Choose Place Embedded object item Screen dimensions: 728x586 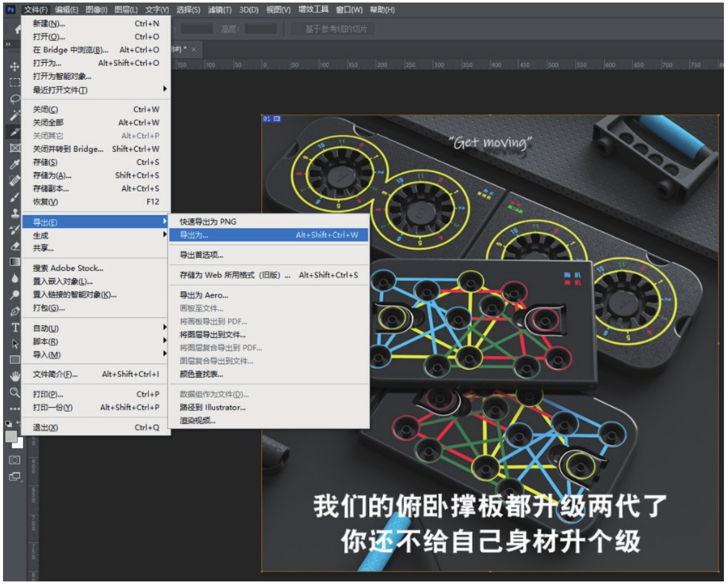coord(96,281)
